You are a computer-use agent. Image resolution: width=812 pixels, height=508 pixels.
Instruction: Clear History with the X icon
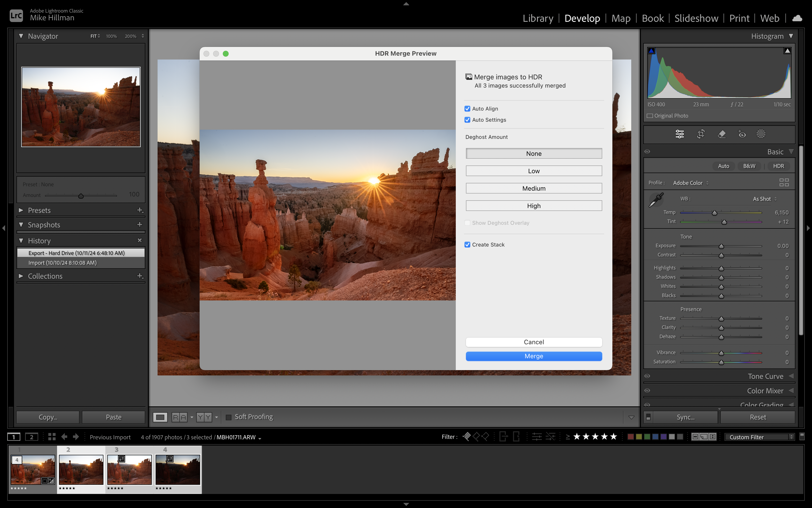(x=140, y=240)
